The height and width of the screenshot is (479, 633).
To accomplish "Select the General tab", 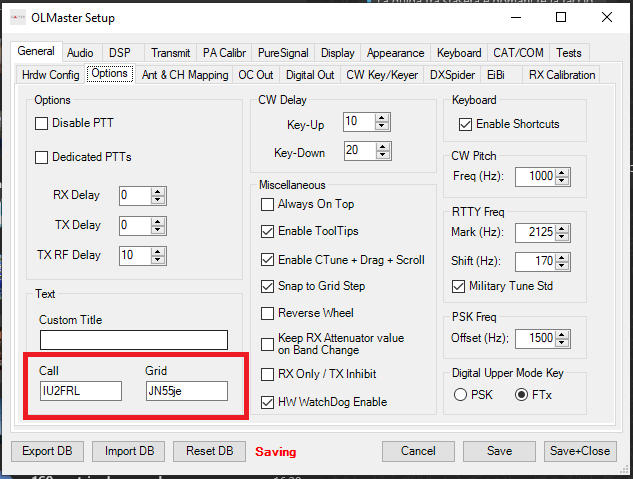I will pyautogui.click(x=36, y=51).
